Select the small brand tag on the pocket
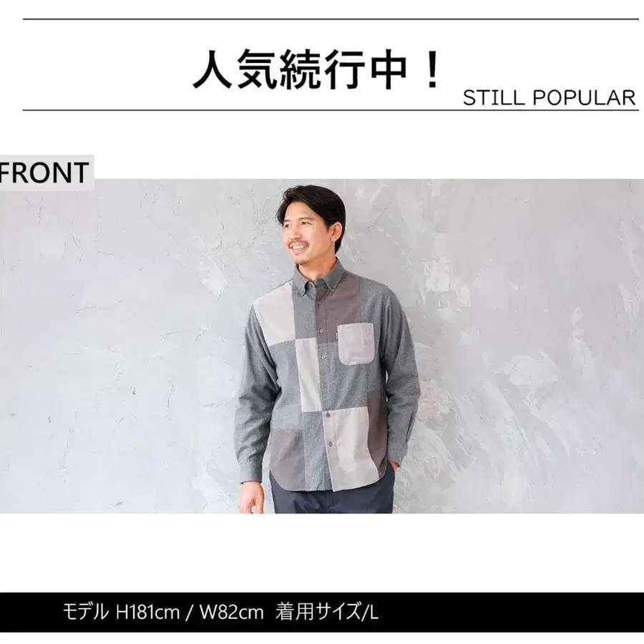 336,337
